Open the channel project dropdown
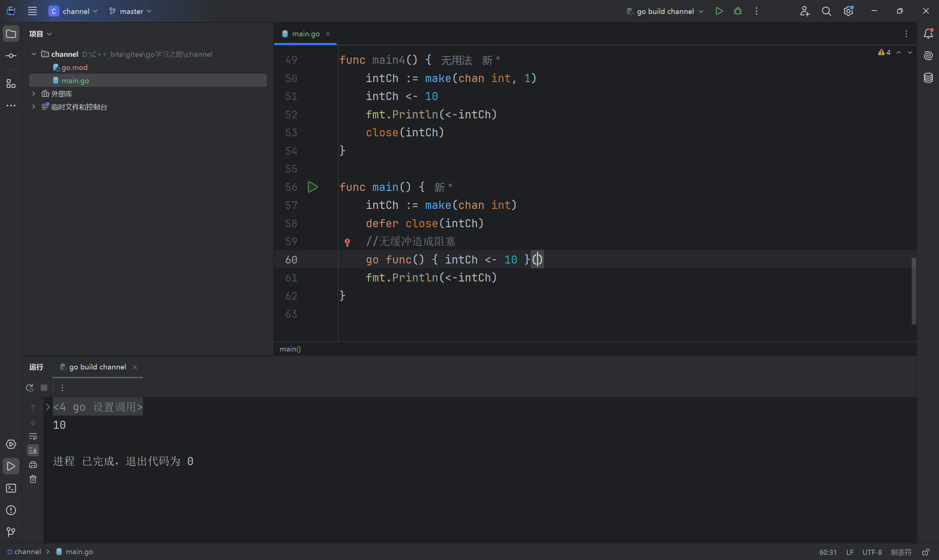 tap(73, 11)
